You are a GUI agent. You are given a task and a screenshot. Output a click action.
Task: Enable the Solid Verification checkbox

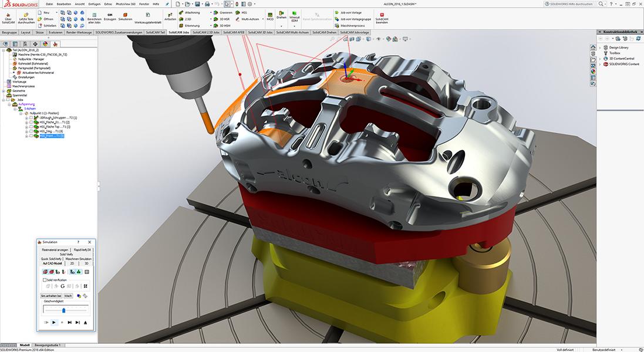[45, 280]
